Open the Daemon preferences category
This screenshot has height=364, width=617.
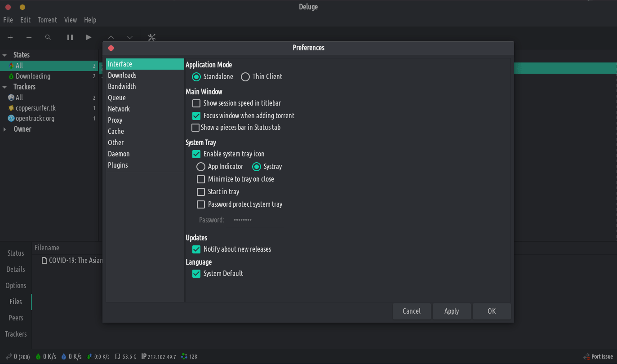tap(145, 154)
